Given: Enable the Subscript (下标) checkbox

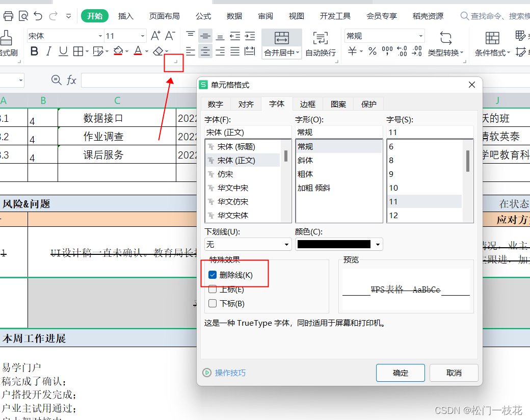Looking at the screenshot, I should coord(213,303).
